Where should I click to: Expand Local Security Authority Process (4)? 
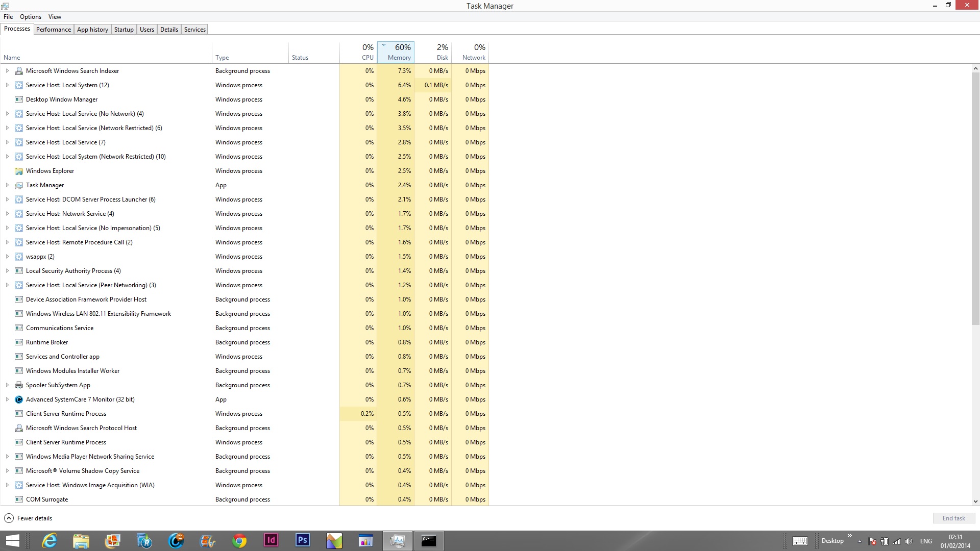click(x=7, y=271)
